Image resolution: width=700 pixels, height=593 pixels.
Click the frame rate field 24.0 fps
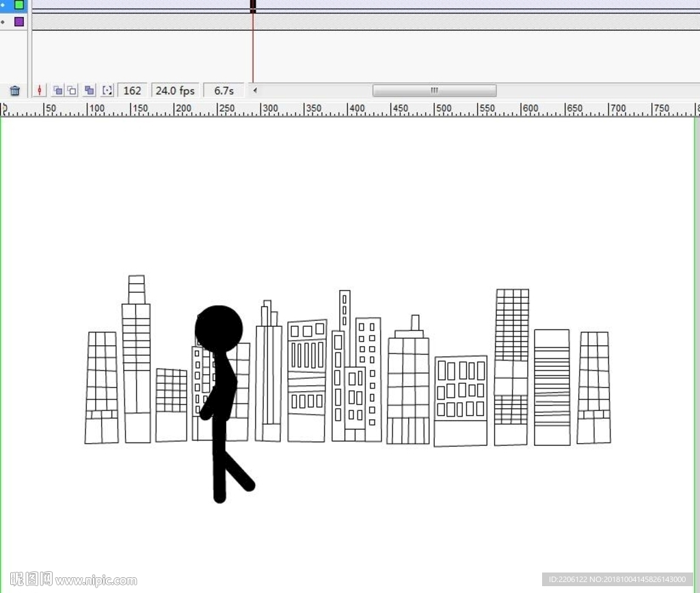coord(175,91)
